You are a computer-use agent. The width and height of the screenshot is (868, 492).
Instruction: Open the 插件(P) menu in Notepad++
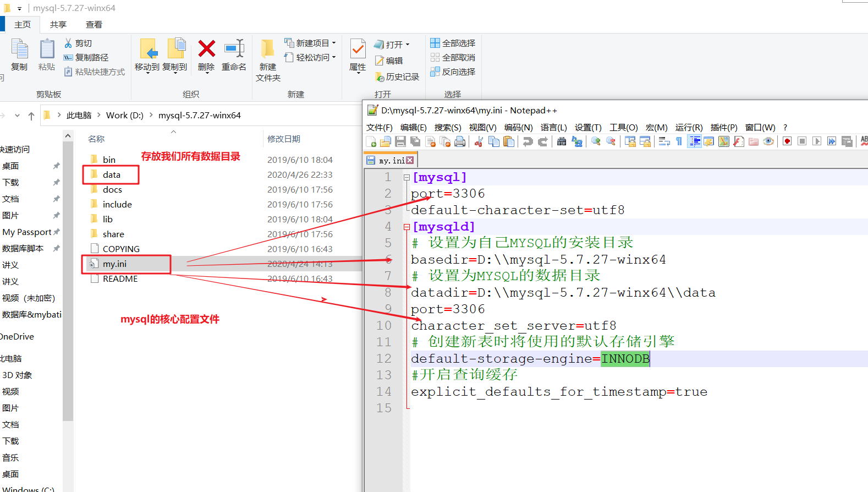724,127
